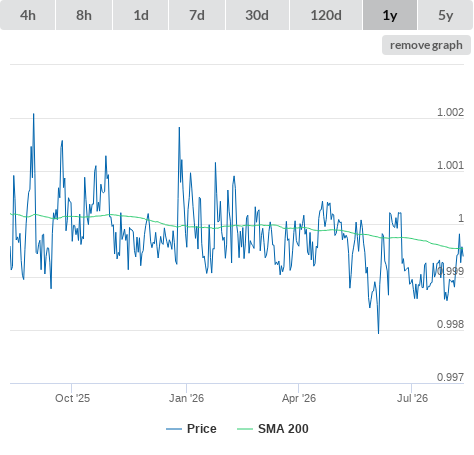Click the Jul '26 axis label
The width and height of the screenshot is (474, 455).
click(x=412, y=398)
